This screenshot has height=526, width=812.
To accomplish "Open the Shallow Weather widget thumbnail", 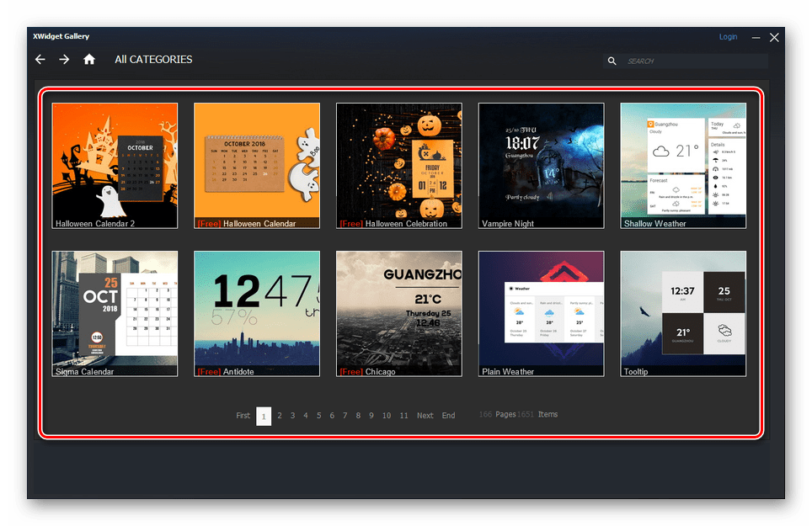I will 683,165.
